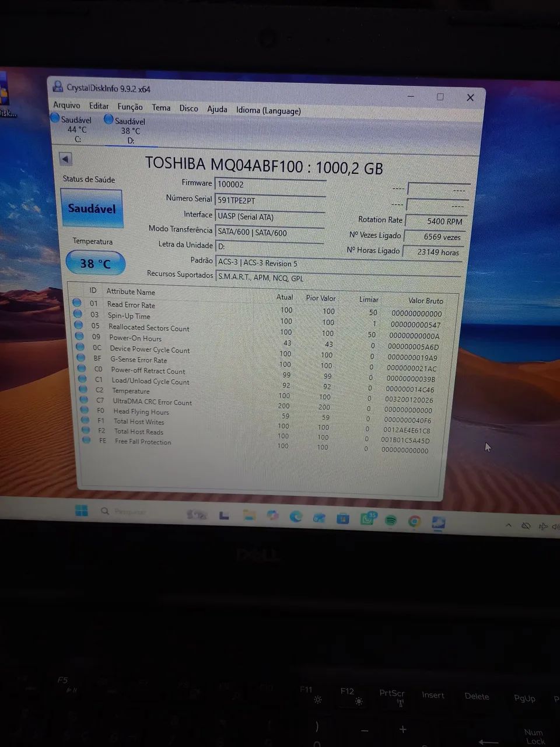This screenshot has width=560, height=747.
Task: Click the Saudável health status button
Action: (92, 208)
